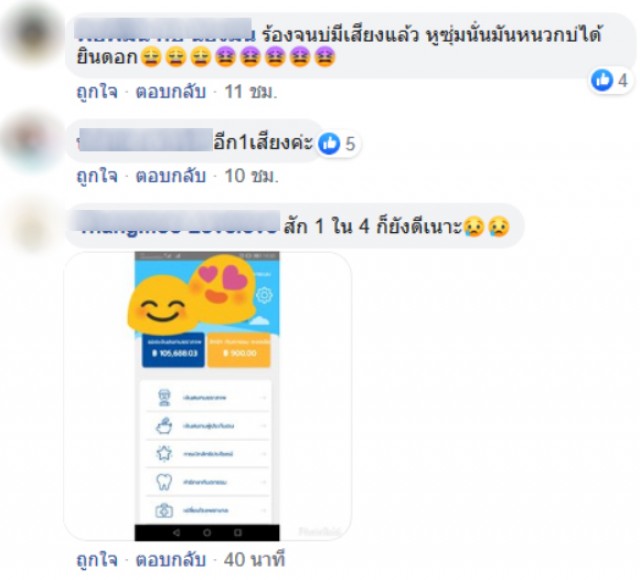The width and height of the screenshot is (640, 580).
Task: Click the blurred name of the first commenter
Action: pyautogui.click(x=164, y=29)
